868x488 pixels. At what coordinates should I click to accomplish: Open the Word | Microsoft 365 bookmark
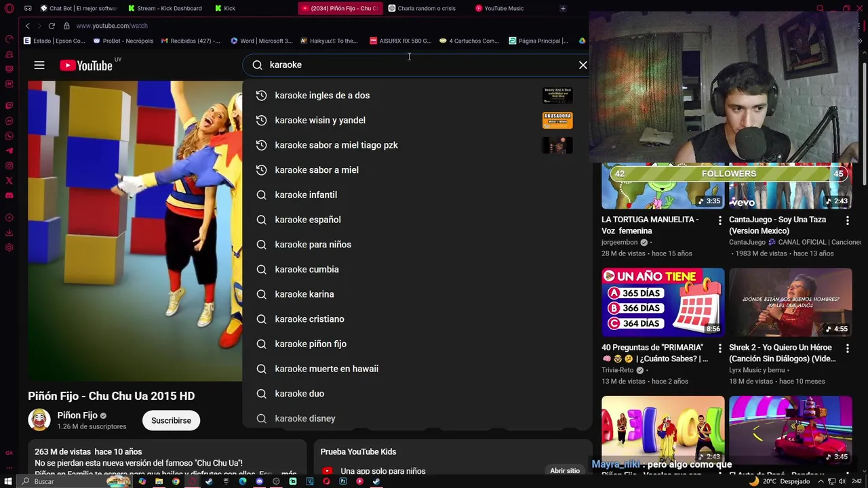tap(262, 41)
